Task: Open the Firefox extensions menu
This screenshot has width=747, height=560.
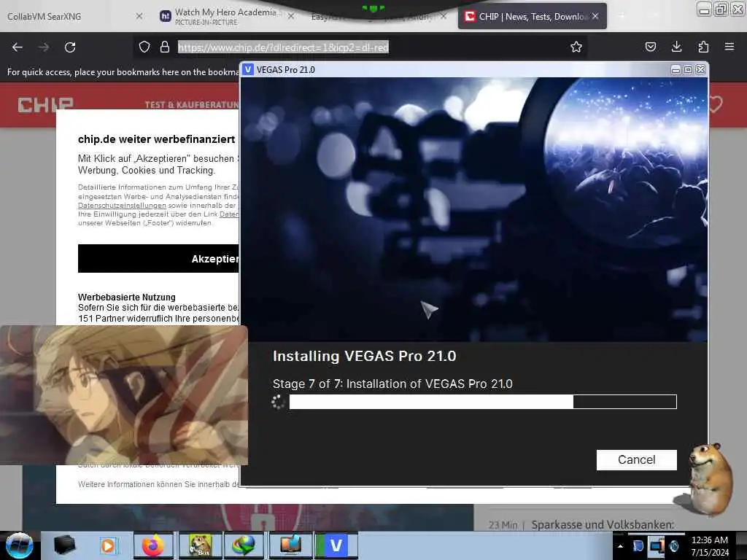Action: 703,47
